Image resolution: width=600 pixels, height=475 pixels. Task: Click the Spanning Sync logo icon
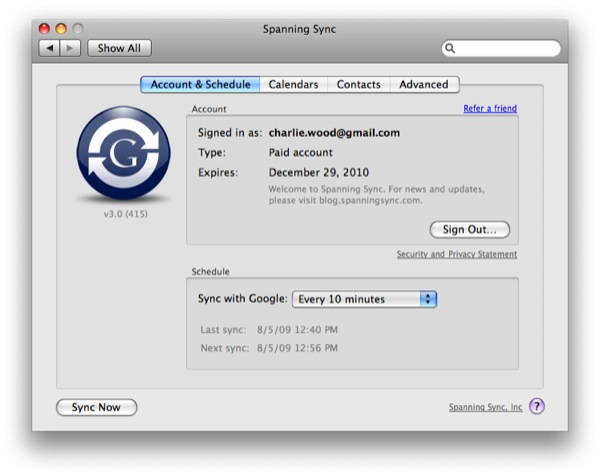[x=124, y=153]
